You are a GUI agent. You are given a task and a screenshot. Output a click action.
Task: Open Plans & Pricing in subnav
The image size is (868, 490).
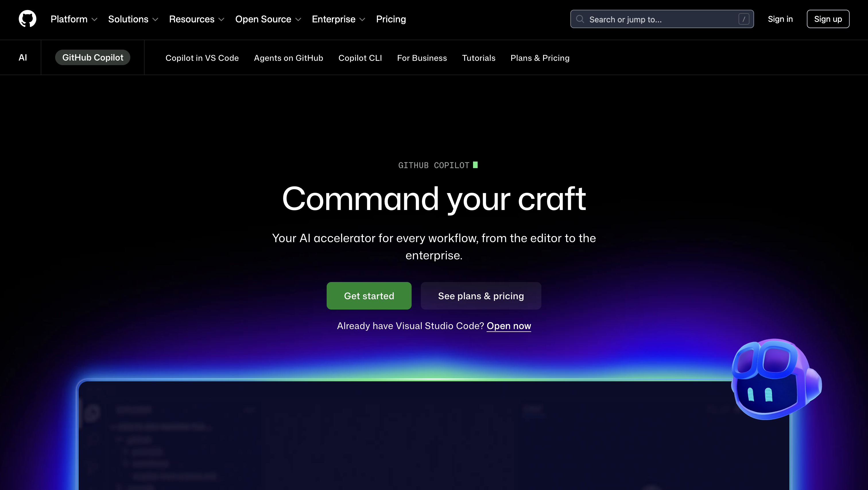pos(540,58)
